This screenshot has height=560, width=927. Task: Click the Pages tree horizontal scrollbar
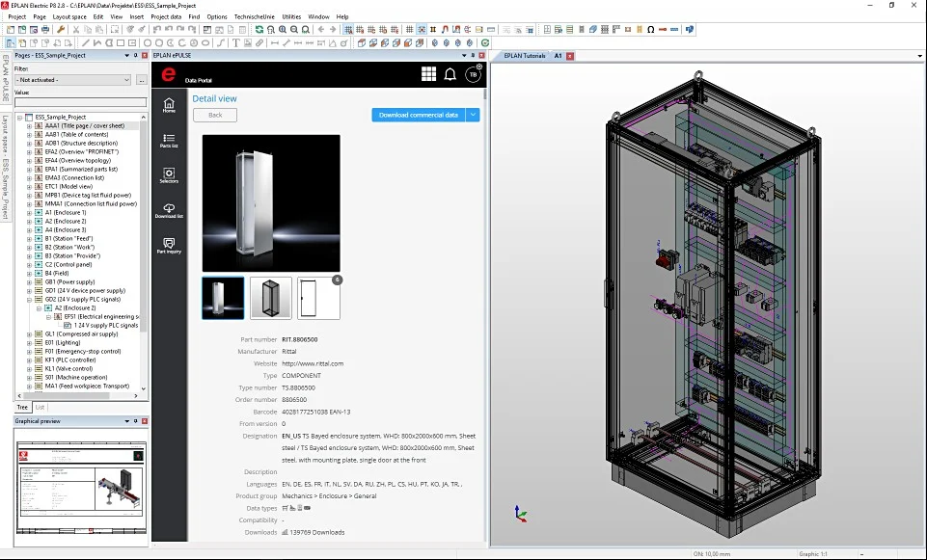(x=65, y=396)
